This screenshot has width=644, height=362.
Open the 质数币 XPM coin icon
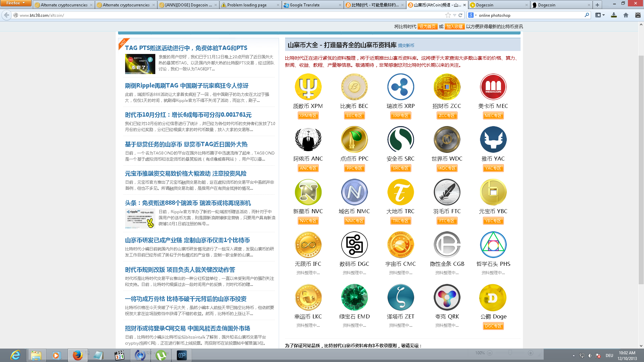point(308,87)
